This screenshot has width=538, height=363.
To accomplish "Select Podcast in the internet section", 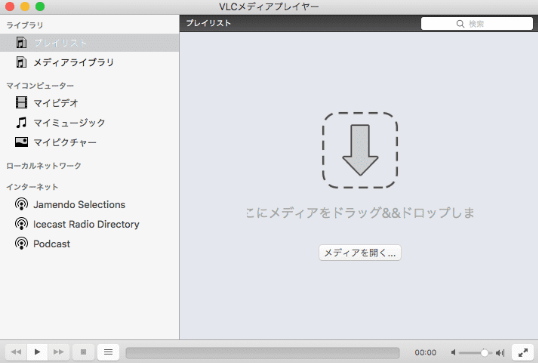I will pyautogui.click(x=51, y=244).
